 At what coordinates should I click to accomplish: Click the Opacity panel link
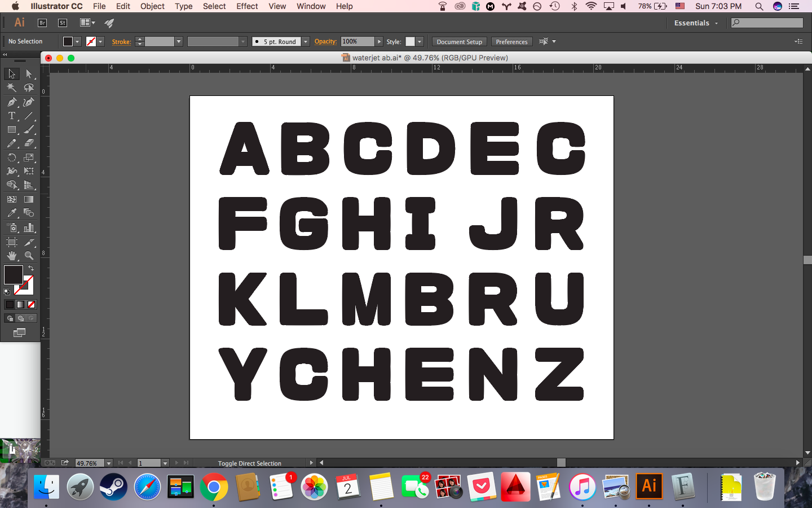click(x=325, y=42)
